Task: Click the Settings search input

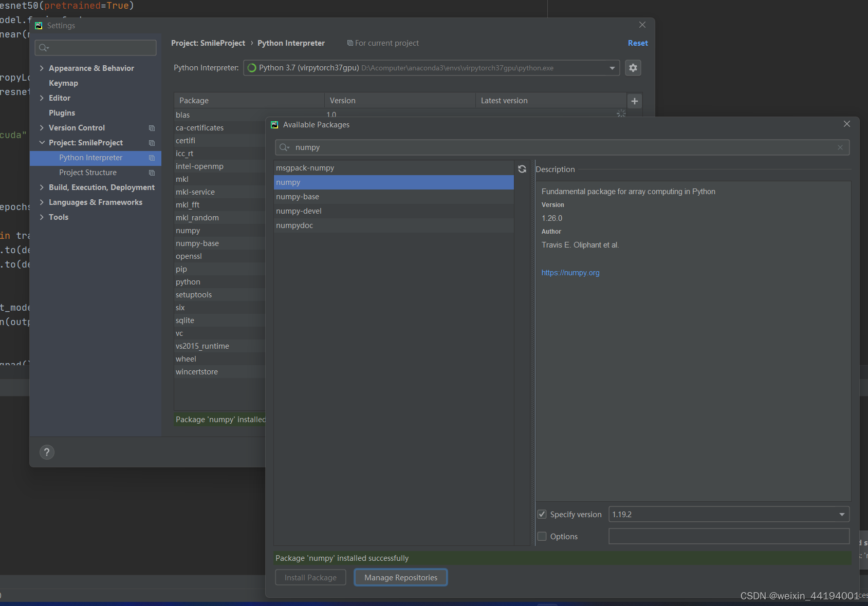Action: pos(96,48)
